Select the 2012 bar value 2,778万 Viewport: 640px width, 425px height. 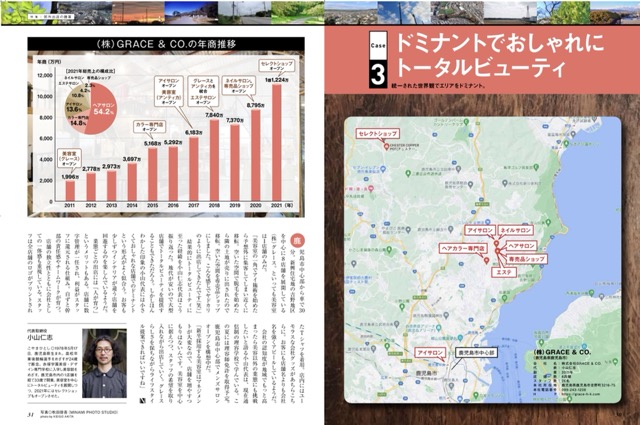(x=91, y=169)
